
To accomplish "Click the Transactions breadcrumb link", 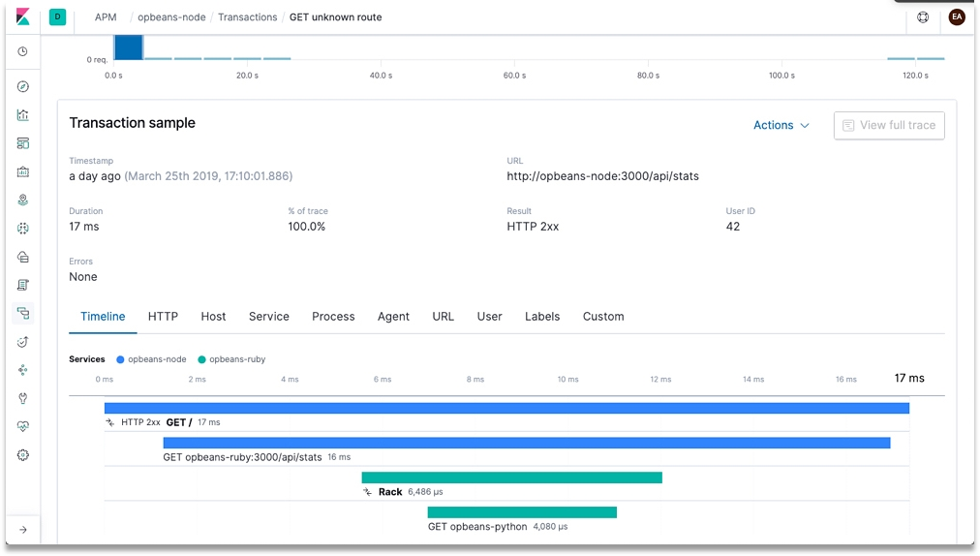I will [247, 17].
